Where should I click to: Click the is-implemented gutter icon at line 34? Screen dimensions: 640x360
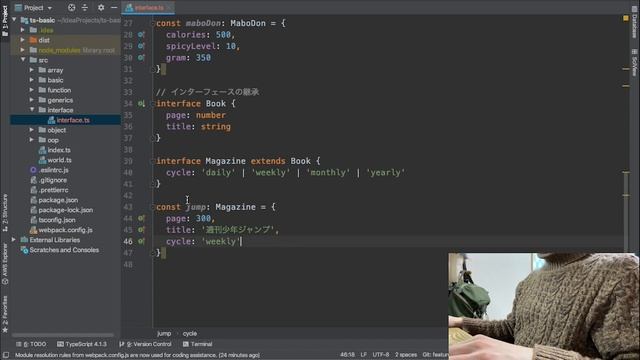coord(141,104)
